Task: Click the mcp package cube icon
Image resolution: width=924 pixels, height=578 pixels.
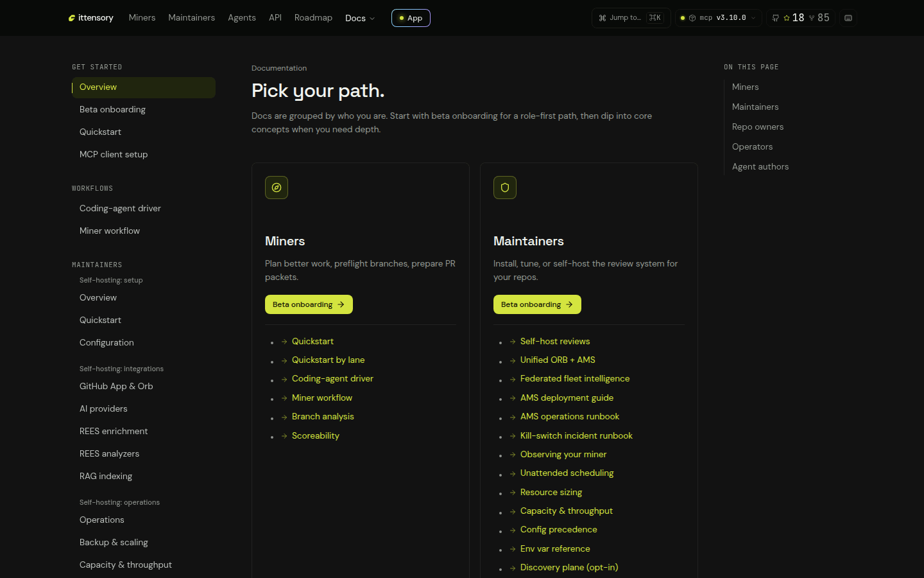Action: pyautogui.click(x=692, y=18)
